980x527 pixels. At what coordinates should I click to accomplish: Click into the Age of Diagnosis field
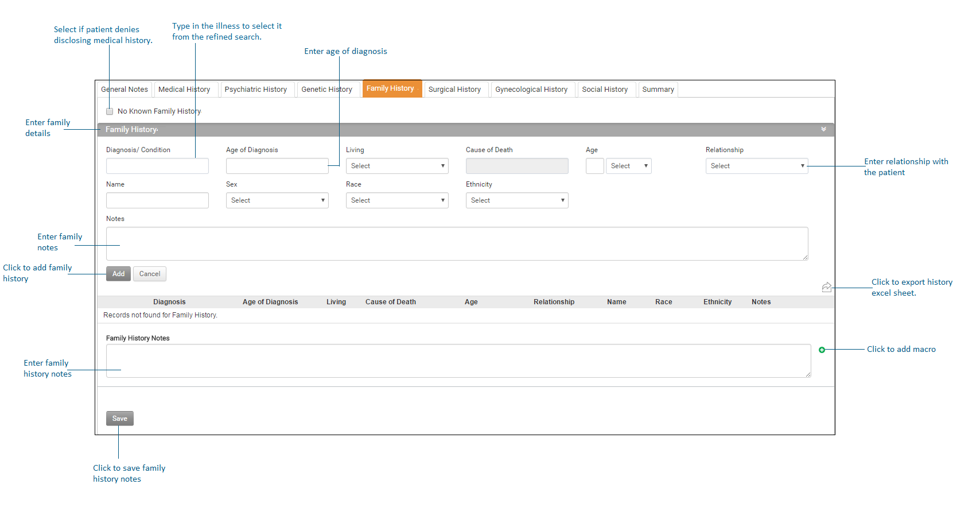pyautogui.click(x=277, y=166)
